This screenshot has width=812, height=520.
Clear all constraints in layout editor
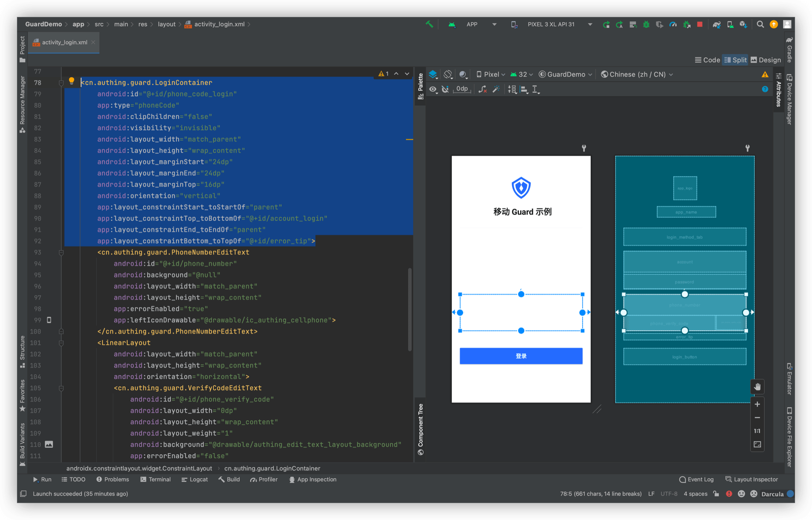[482, 89]
